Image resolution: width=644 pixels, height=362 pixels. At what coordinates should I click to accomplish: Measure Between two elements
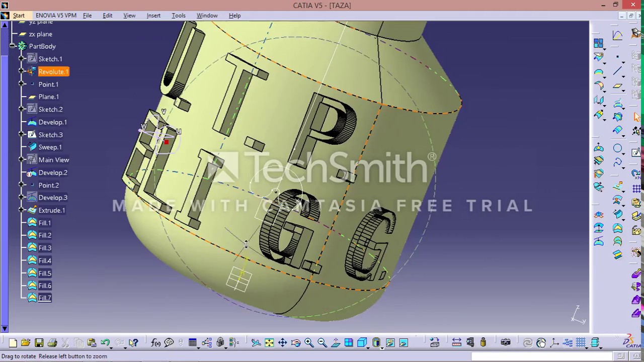[x=456, y=343]
